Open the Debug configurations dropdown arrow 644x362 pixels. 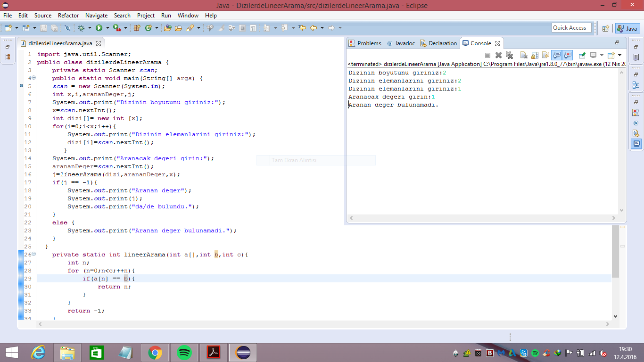point(90,28)
